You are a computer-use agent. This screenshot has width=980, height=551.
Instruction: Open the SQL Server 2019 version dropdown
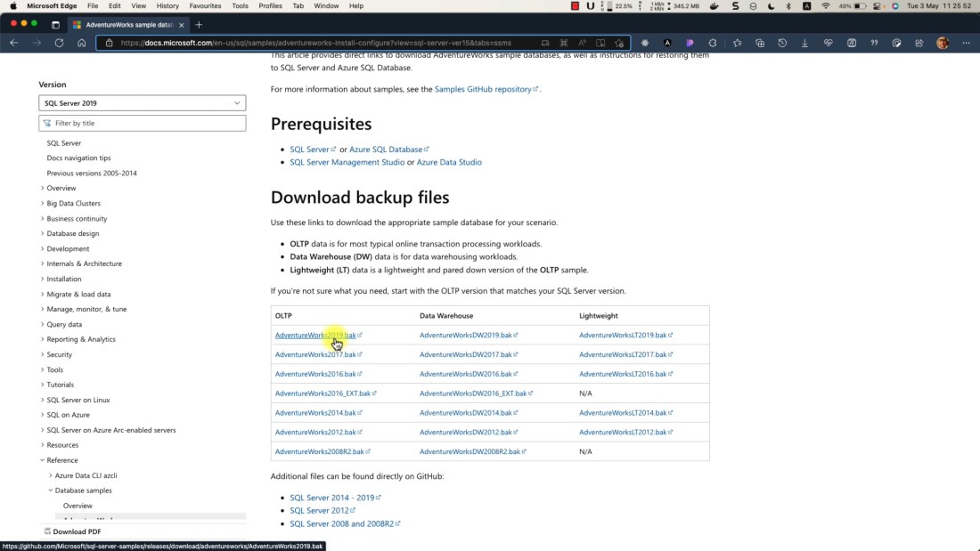tap(142, 103)
